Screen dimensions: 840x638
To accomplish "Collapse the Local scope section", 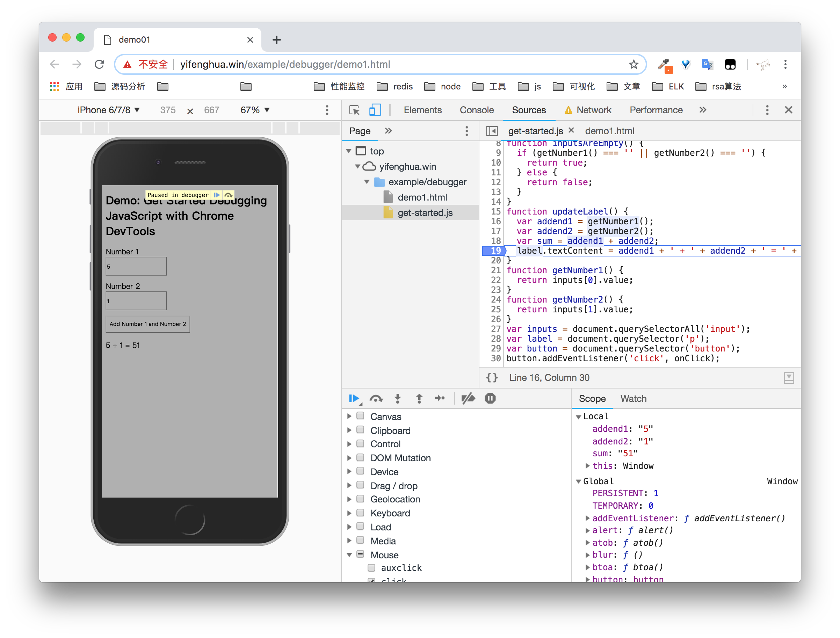I will point(578,417).
